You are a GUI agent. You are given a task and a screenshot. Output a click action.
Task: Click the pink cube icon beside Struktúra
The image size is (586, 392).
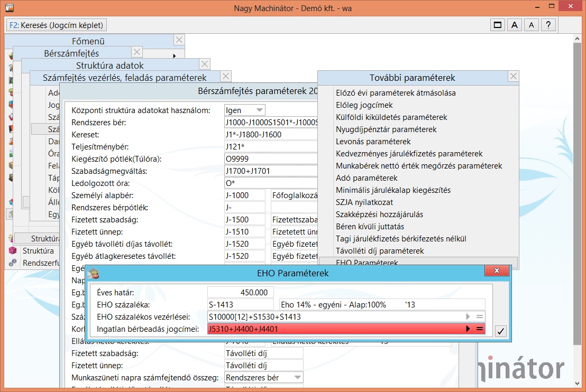(13, 251)
